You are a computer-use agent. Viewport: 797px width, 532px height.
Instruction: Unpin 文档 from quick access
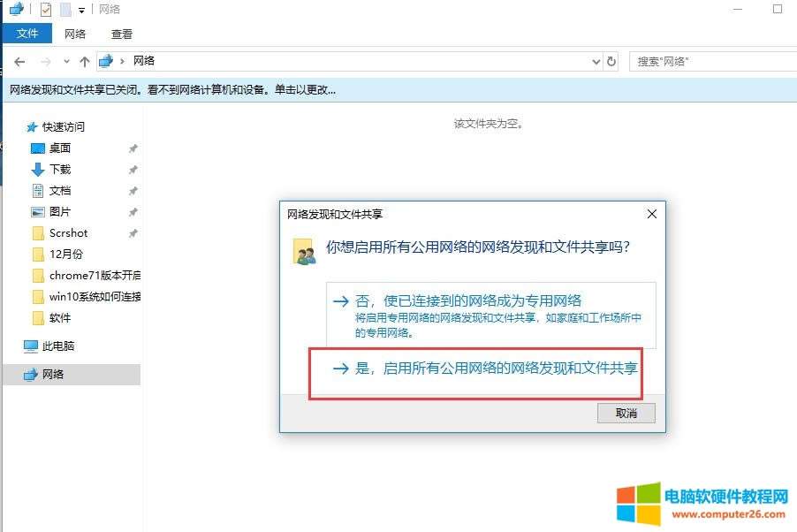click(133, 190)
